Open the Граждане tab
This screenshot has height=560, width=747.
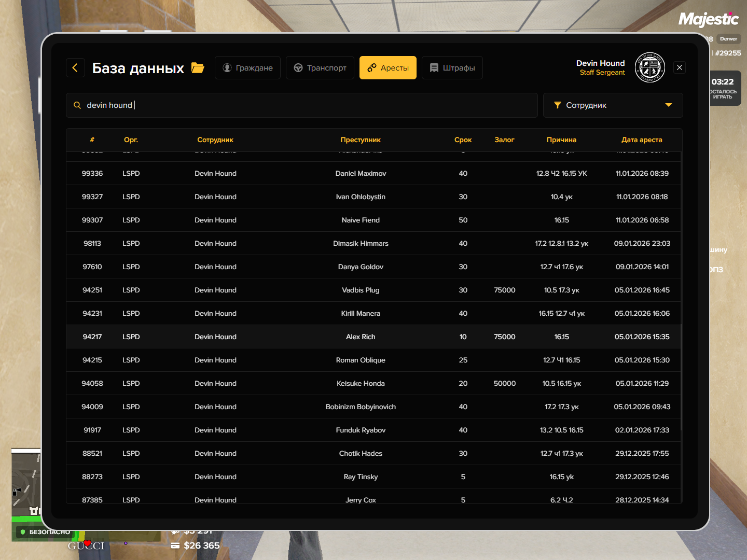(247, 68)
